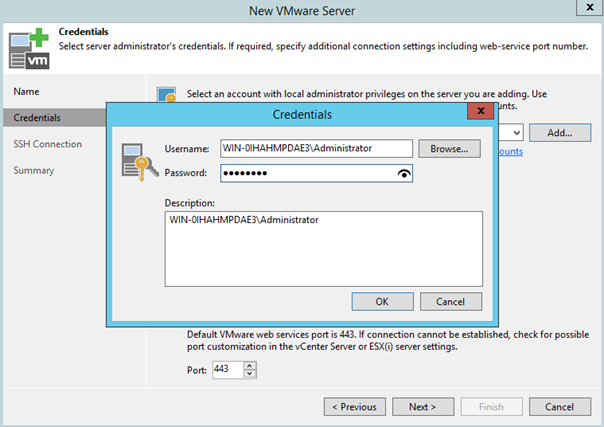Screen dimensions: 604x427
Task: Click the New VMware Server title text
Action: (302, 11)
